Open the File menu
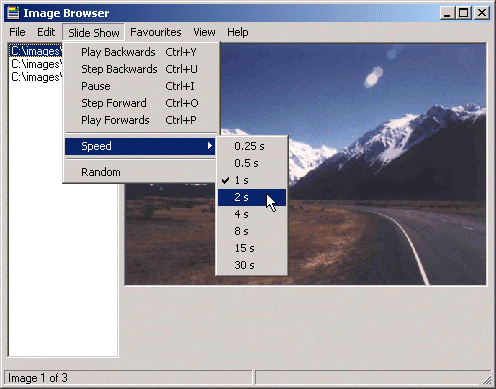 point(17,32)
